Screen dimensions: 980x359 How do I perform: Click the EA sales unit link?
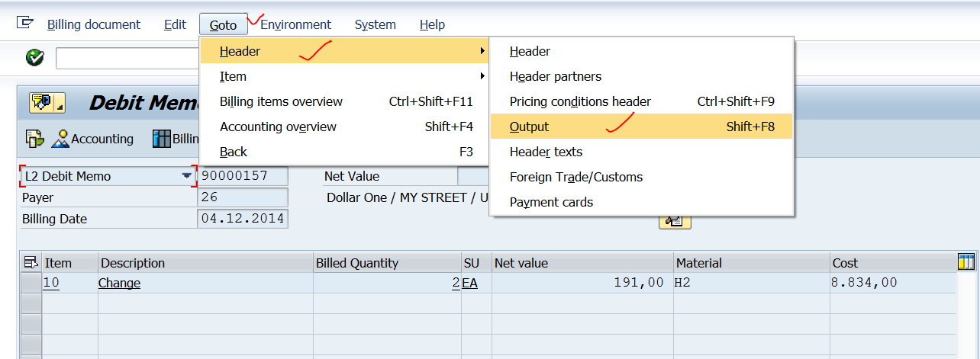point(470,283)
